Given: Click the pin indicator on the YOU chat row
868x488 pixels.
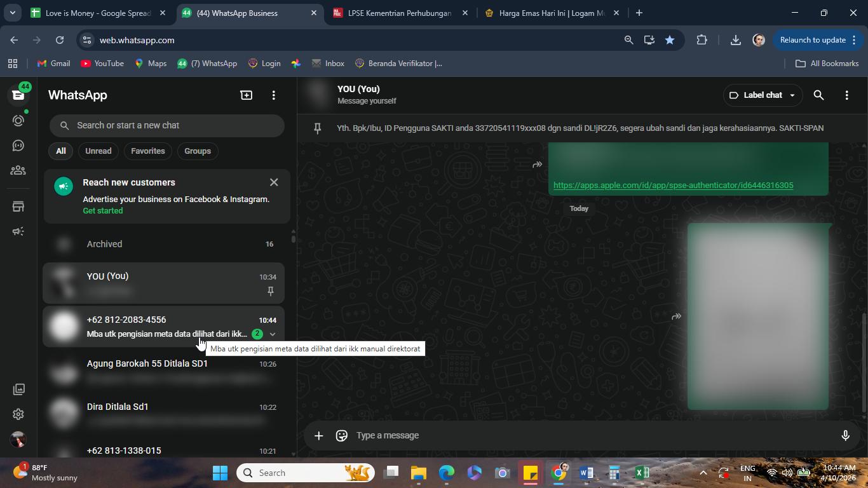Looking at the screenshot, I should 271,291.
